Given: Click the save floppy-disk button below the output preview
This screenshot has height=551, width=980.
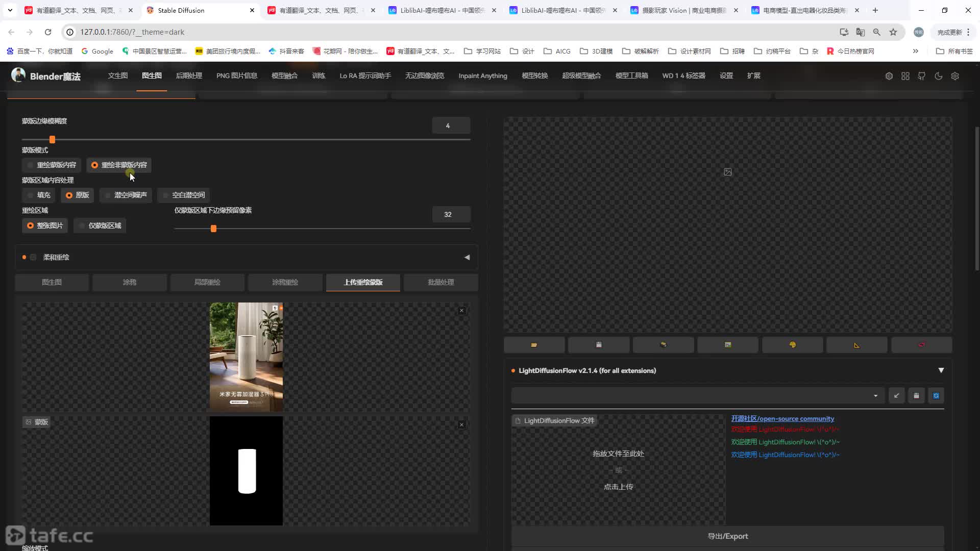Looking at the screenshot, I should (599, 345).
